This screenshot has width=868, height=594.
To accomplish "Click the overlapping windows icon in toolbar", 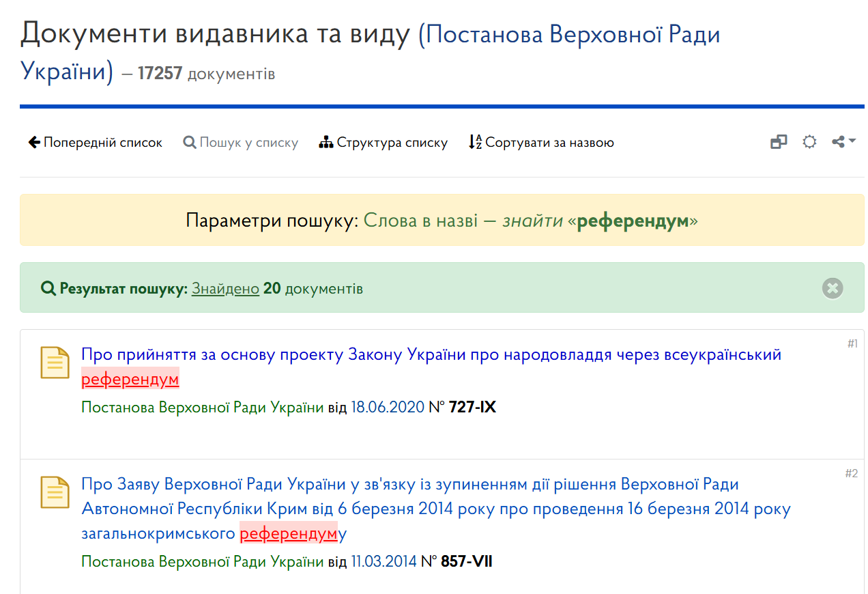I will click(779, 142).
